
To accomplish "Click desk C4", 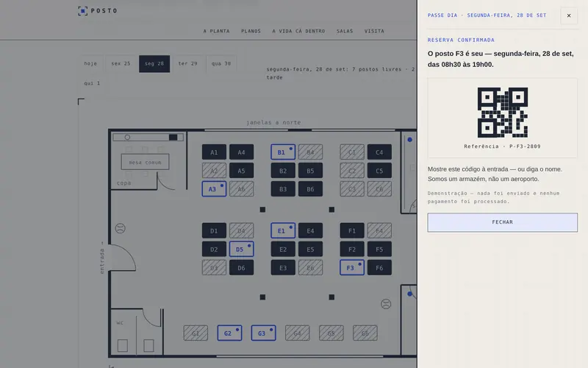I will pos(379,152).
